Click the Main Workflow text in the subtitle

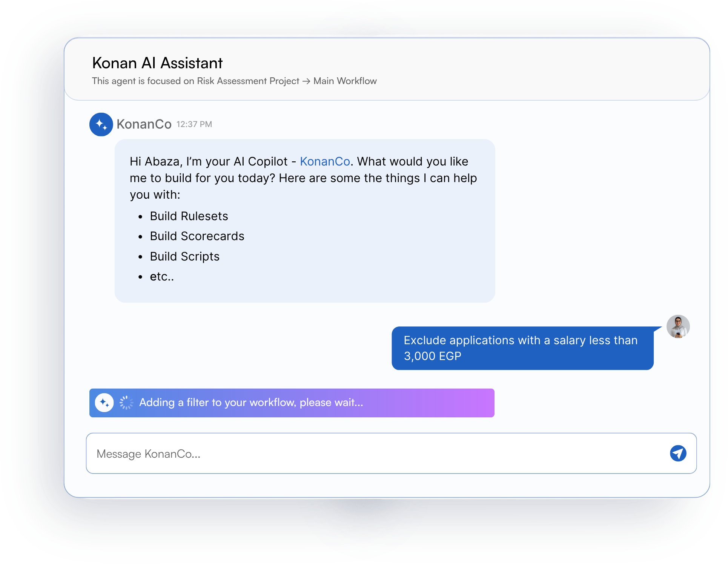point(345,81)
